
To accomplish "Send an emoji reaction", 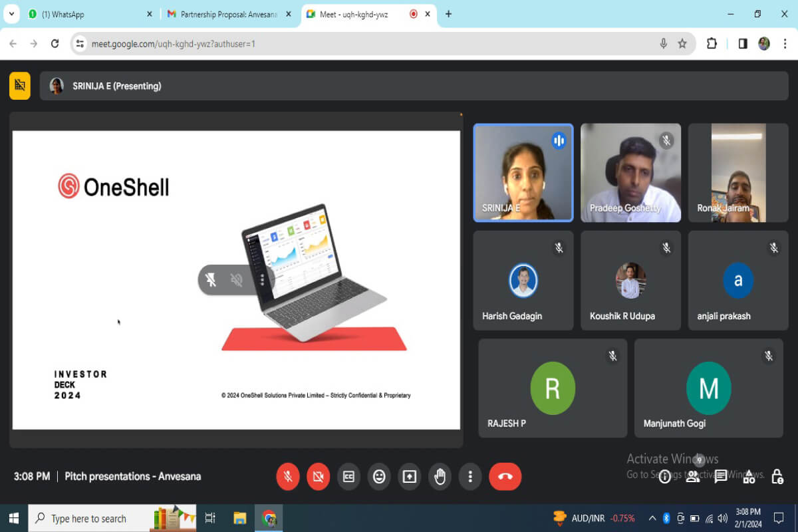I will pyautogui.click(x=379, y=477).
